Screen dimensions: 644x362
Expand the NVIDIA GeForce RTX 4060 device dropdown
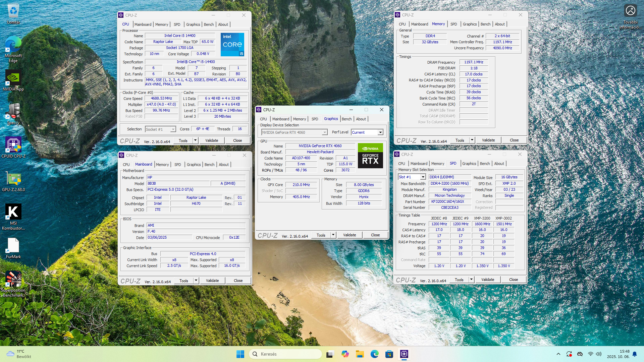324,132
